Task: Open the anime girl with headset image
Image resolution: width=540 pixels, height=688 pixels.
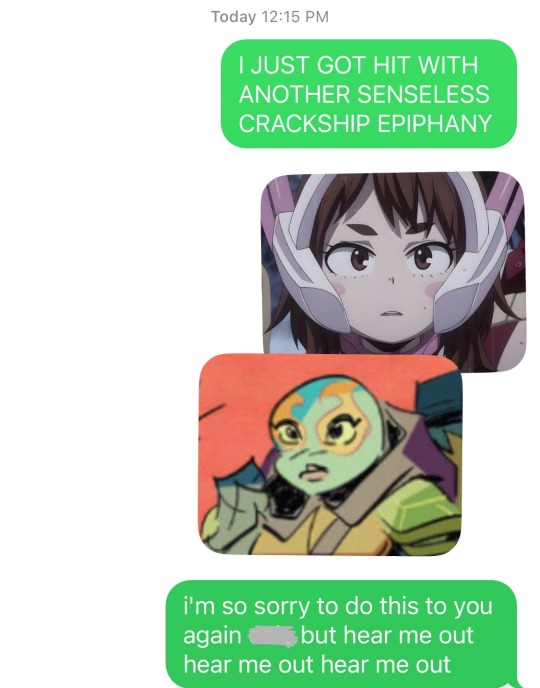Action: click(x=393, y=272)
